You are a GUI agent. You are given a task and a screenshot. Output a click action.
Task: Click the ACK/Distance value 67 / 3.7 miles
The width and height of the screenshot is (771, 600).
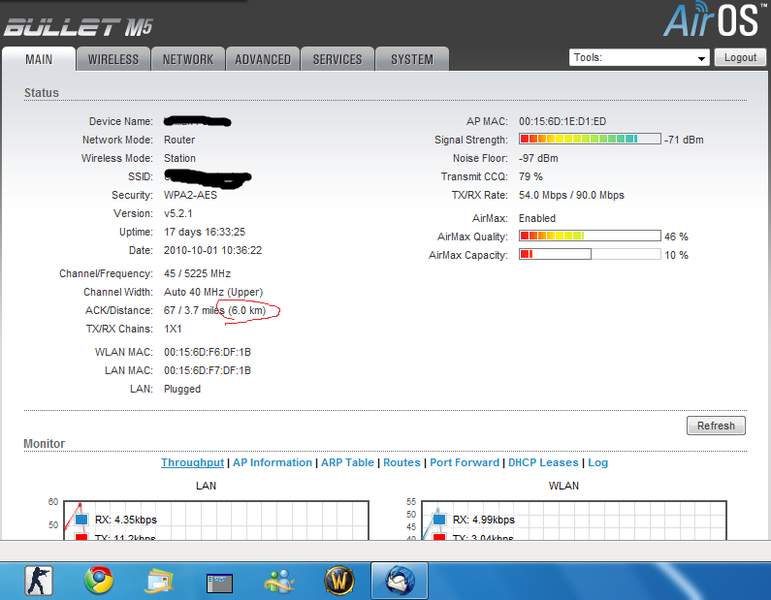(194, 310)
